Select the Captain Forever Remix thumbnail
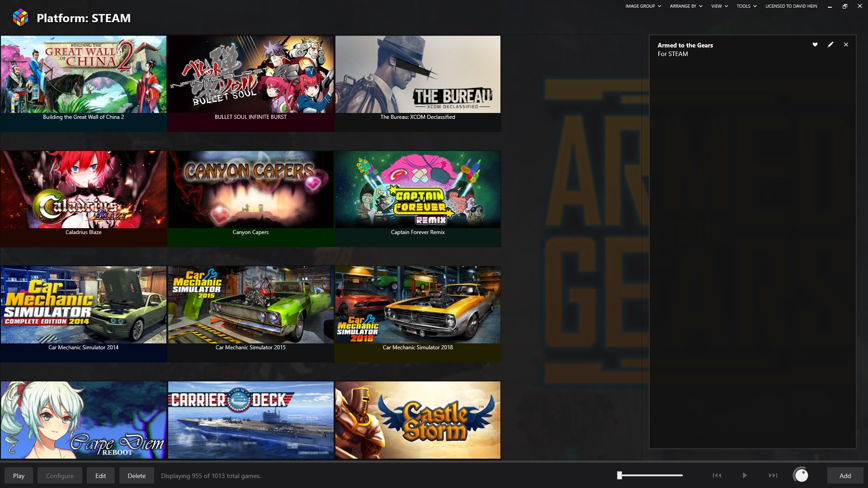The image size is (868, 488). pos(418,190)
